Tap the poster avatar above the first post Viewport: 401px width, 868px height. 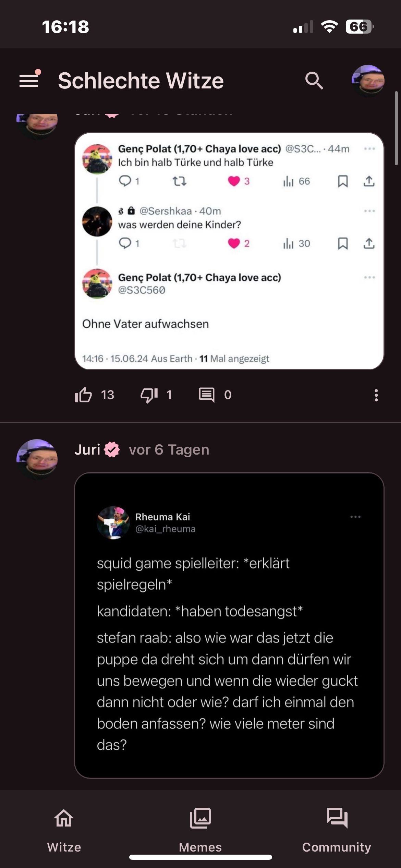tap(37, 124)
